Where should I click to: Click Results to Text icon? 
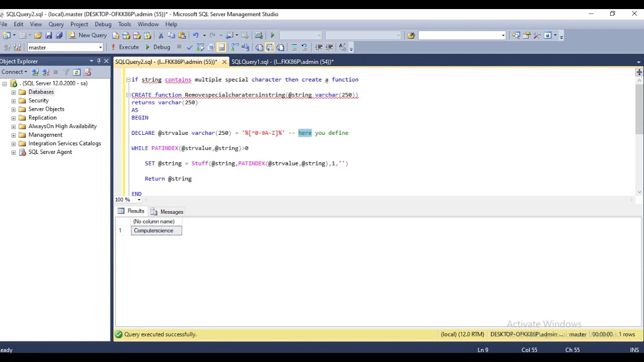(x=259, y=47)
